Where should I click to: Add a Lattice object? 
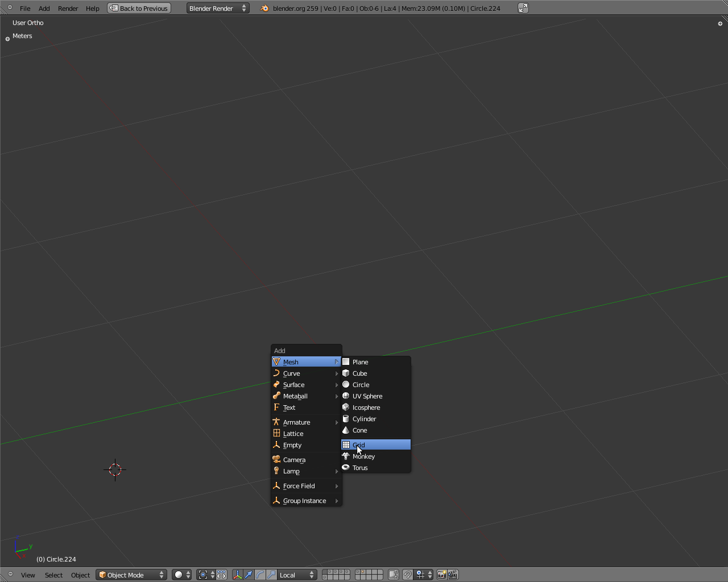(x=306, y=434)
